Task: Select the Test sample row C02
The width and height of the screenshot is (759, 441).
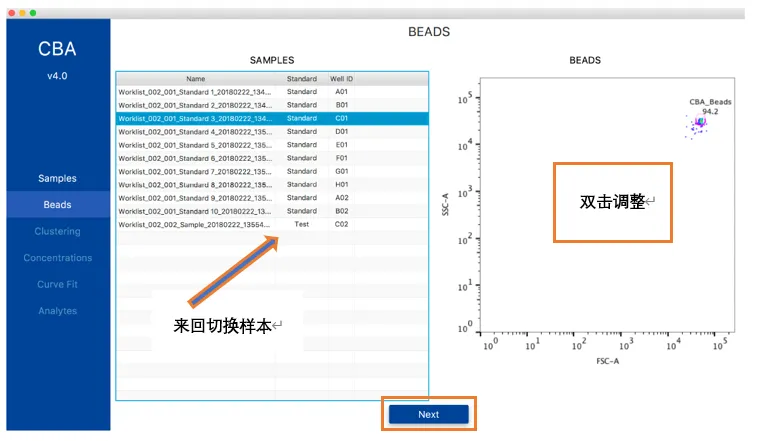Action: (195, 225)
